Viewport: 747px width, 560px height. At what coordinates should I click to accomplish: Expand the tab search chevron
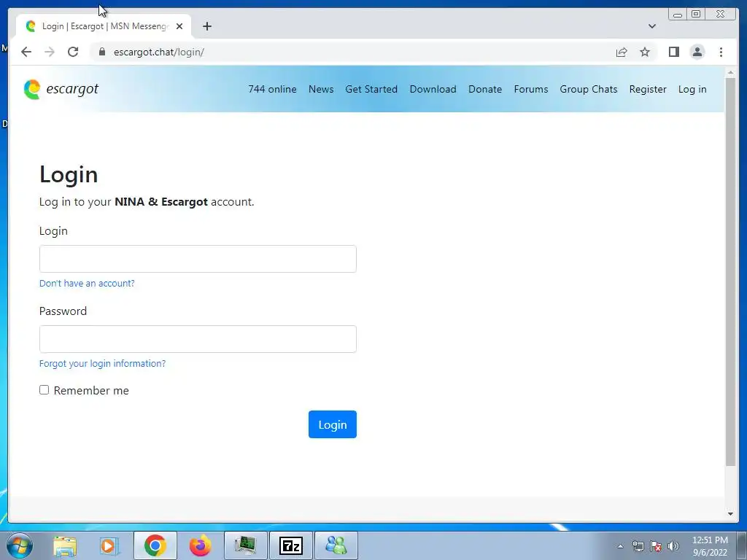pos(652,26)
